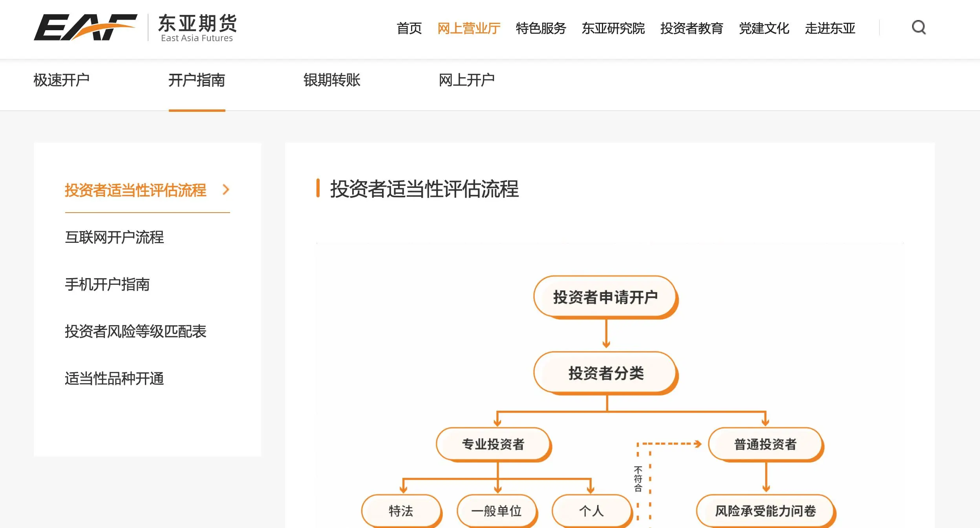Open 党建文化 menu
This screenshot has height=528, width=980.
coord(764,28)
